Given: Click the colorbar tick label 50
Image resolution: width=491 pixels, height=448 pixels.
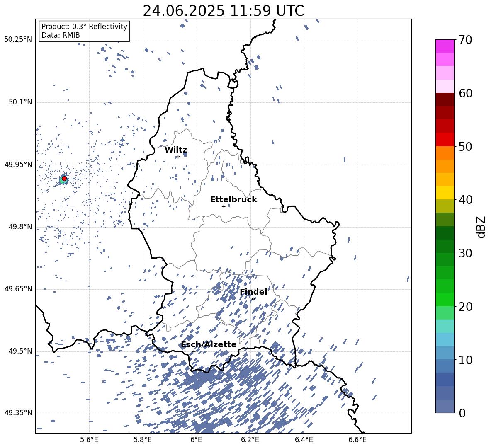Looking at the screenshot, I should (x=465, y=146).
